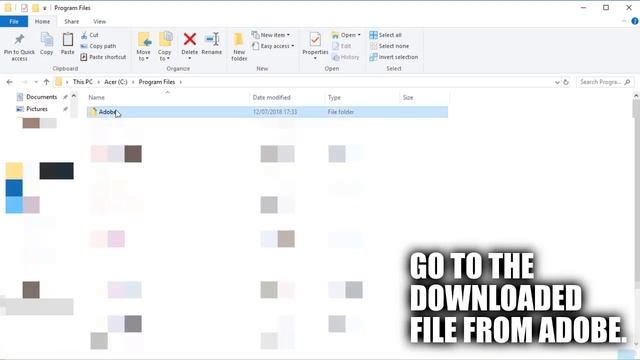Switch to the Share ribbon tab
The width and height of the screenshot is (640, 360).
(x=71, y=22)
